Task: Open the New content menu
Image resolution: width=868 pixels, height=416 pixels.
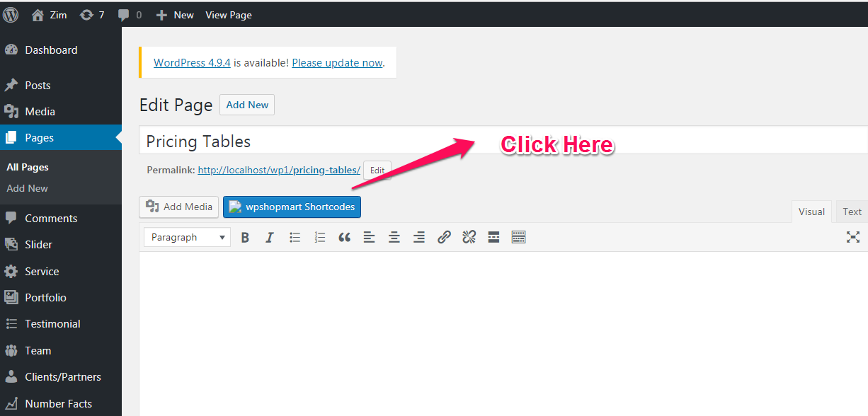Action: [175, 15]
